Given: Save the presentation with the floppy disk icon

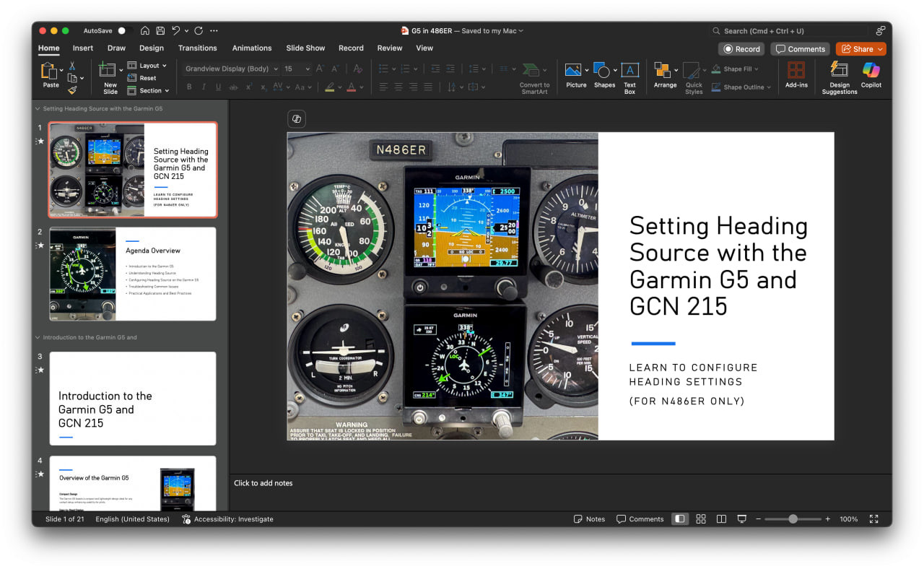Looking at the screenshot, I should point(160,31).
